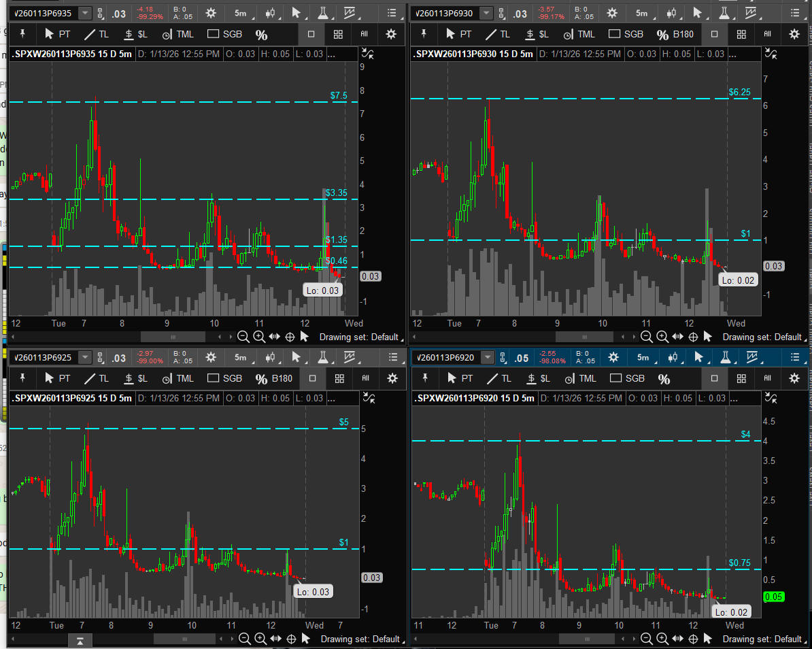
Task: Toggle four-grid view in bottom-left drawing toolbar
Action: click(339, 378)
